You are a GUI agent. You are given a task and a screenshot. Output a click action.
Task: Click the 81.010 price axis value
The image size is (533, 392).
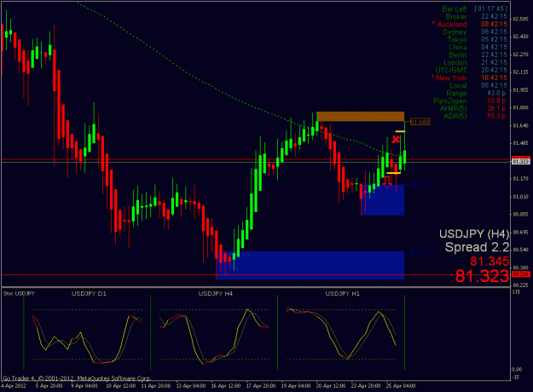[520, 197]
